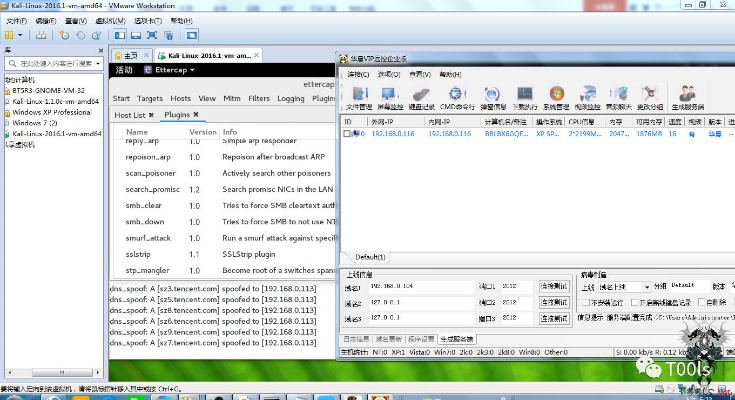Expand the Ettercap application menu arrow

point(190,71)
